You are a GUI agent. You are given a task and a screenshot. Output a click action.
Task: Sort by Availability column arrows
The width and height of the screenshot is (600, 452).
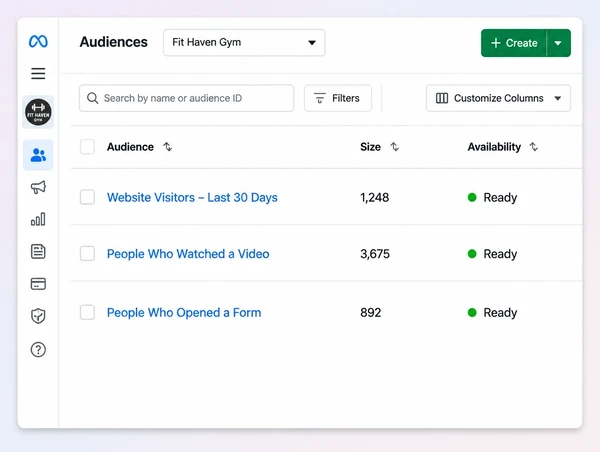(x=534, y=147)
